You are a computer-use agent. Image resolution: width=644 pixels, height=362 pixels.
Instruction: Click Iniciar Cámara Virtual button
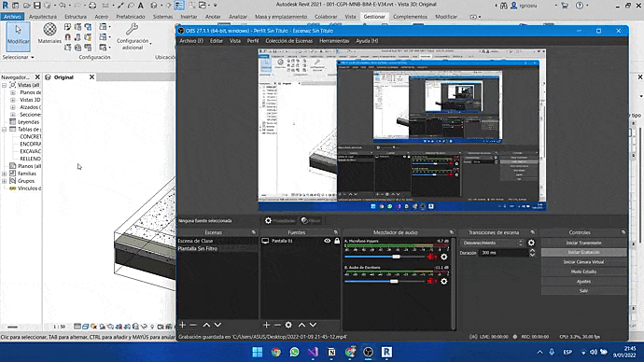tap(583, 262)
